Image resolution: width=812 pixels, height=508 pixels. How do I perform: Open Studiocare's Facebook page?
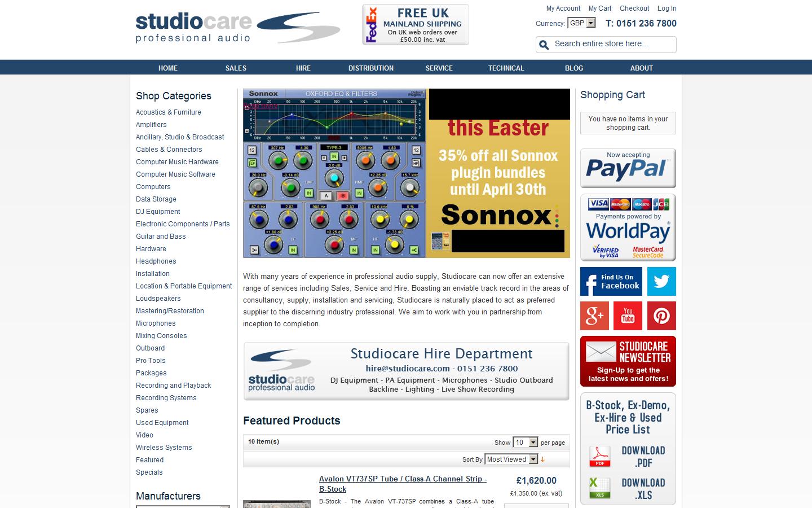click(611, 281)
